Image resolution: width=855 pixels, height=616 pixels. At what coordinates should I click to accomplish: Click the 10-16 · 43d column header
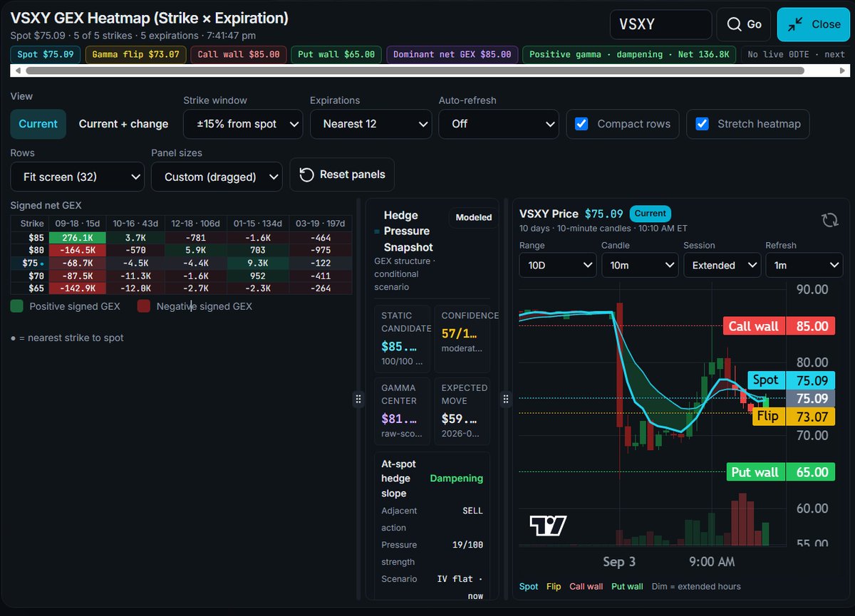(x=135, y=224)
